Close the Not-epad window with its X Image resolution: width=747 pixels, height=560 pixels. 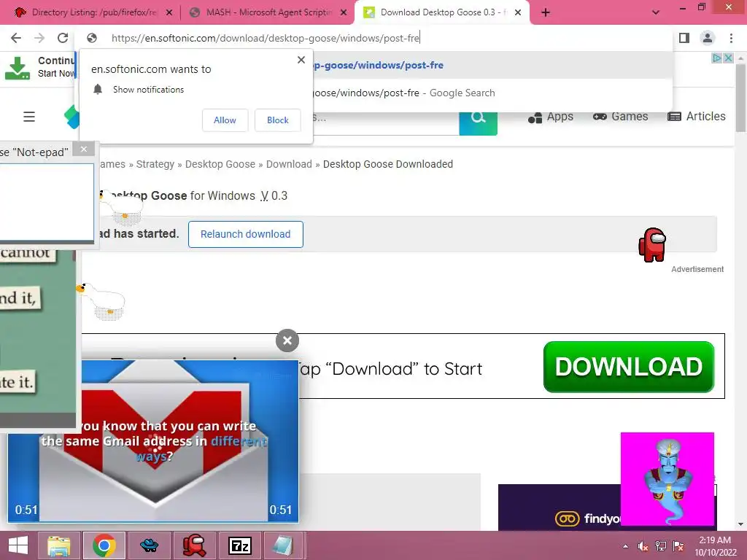tap(84, 149)
